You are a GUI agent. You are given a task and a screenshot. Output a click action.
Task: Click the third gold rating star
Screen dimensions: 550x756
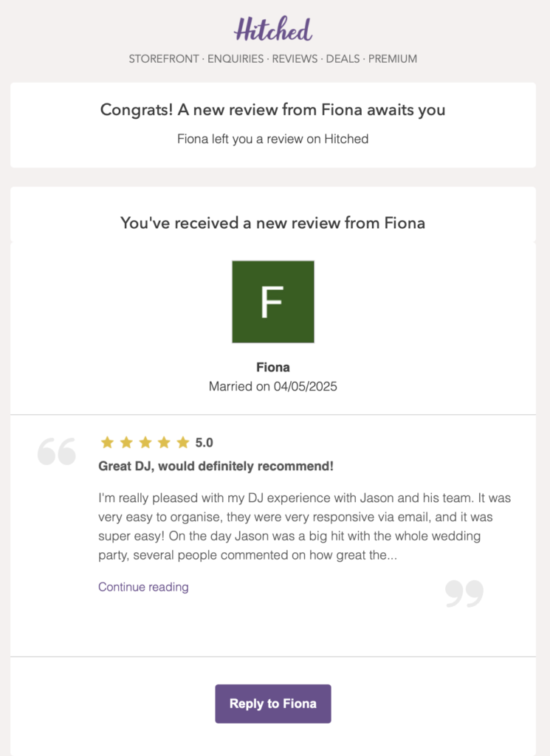click(145, 442)
